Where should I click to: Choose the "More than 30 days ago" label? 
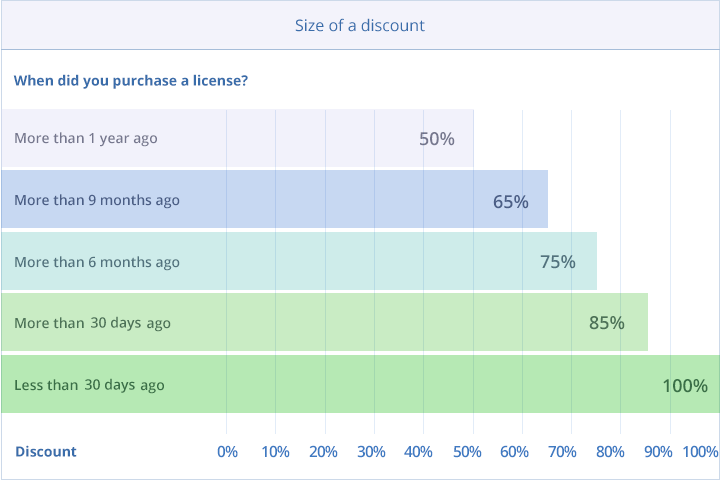92,323
